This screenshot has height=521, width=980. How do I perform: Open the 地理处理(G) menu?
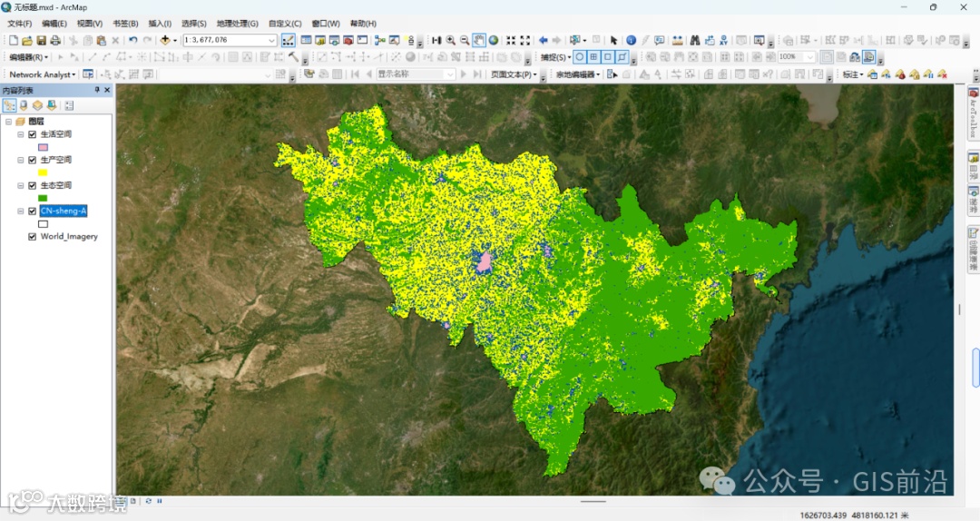tap(238, 23)
